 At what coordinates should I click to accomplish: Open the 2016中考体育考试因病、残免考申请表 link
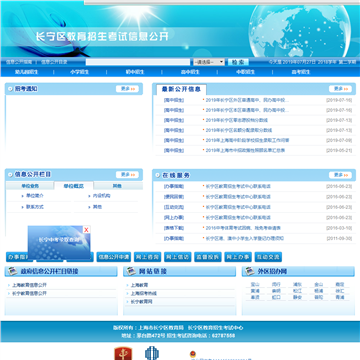click(243, 228)
